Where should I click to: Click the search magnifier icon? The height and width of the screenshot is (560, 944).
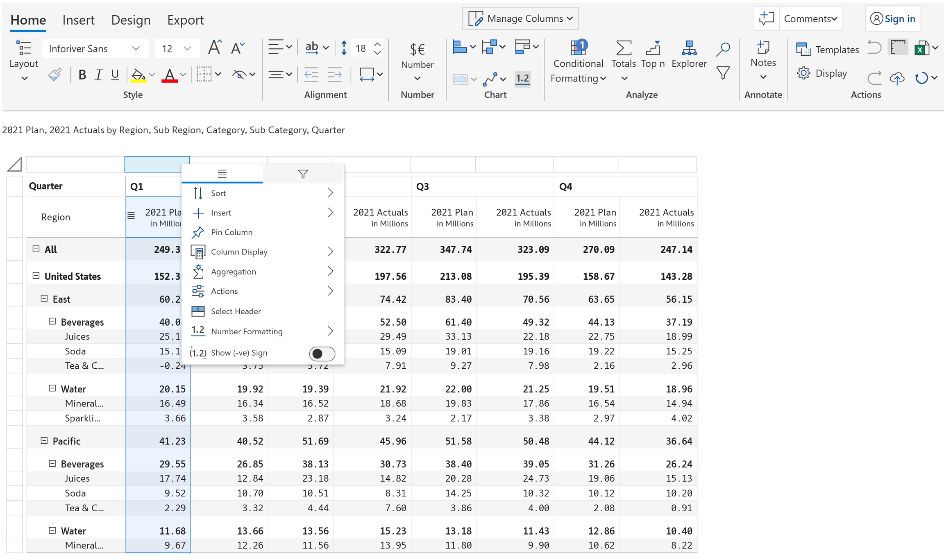[723, 49]
